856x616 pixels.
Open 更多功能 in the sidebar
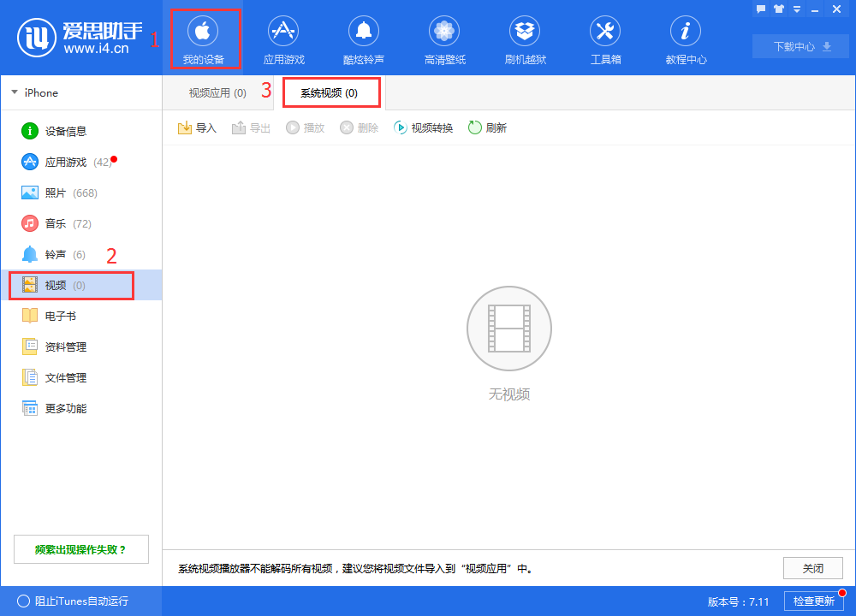pos(80,408)
